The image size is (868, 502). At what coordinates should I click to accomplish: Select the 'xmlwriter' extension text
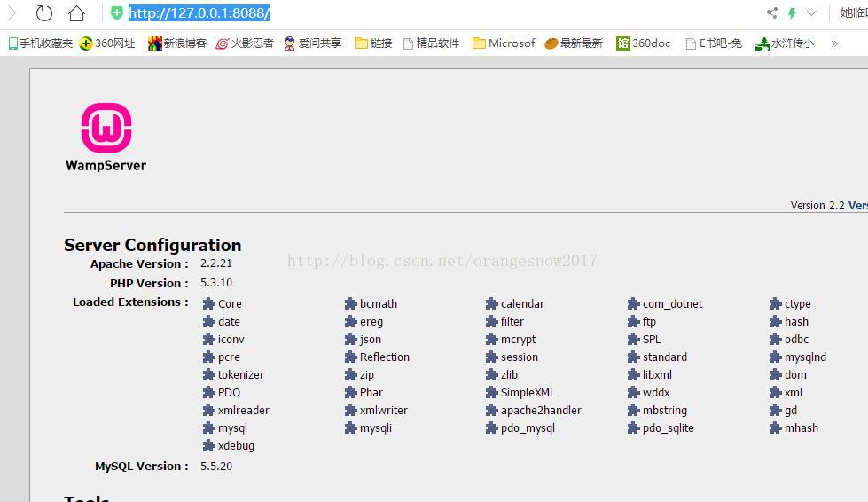[384, 410]
